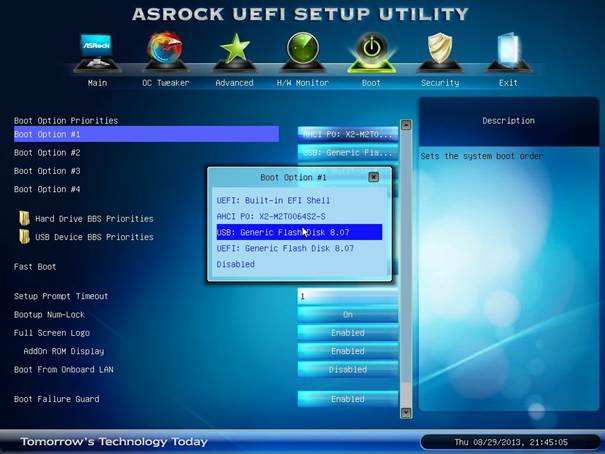The width and height of the screenshot is (605, 454).
Task: Click the scrollbar down arrow
Action: 406,411
